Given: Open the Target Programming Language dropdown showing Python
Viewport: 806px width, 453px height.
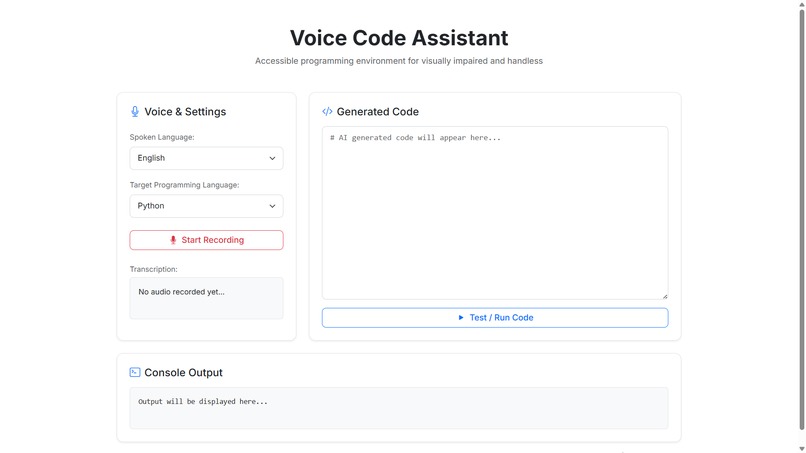Looking at the screenshot, I should 206,206.
